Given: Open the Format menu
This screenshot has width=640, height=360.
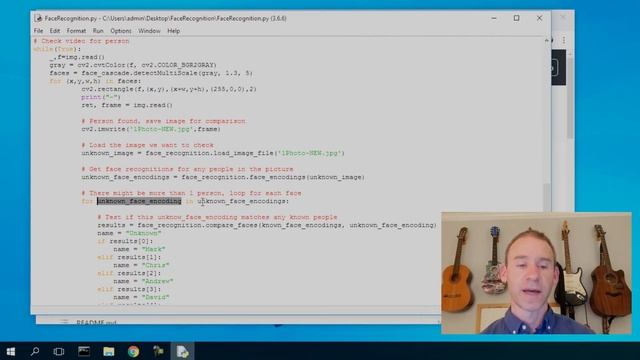Looking at the screenshot, I should [76, 31].
